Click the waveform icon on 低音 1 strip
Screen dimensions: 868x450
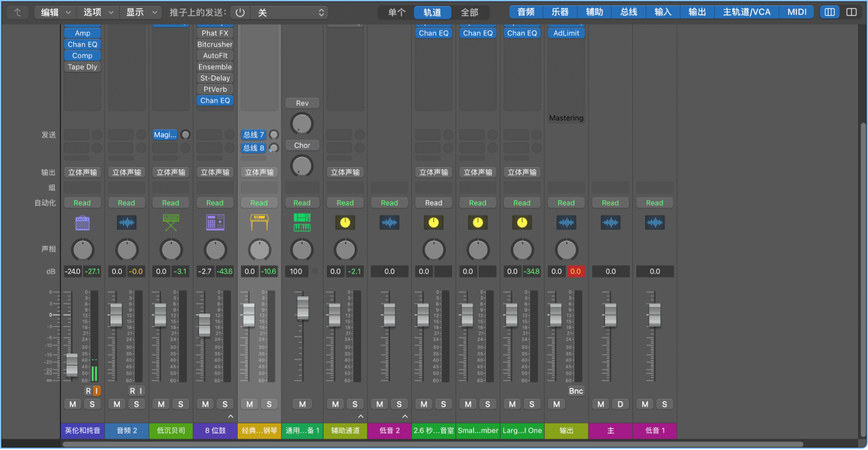(x=655, y=222)
